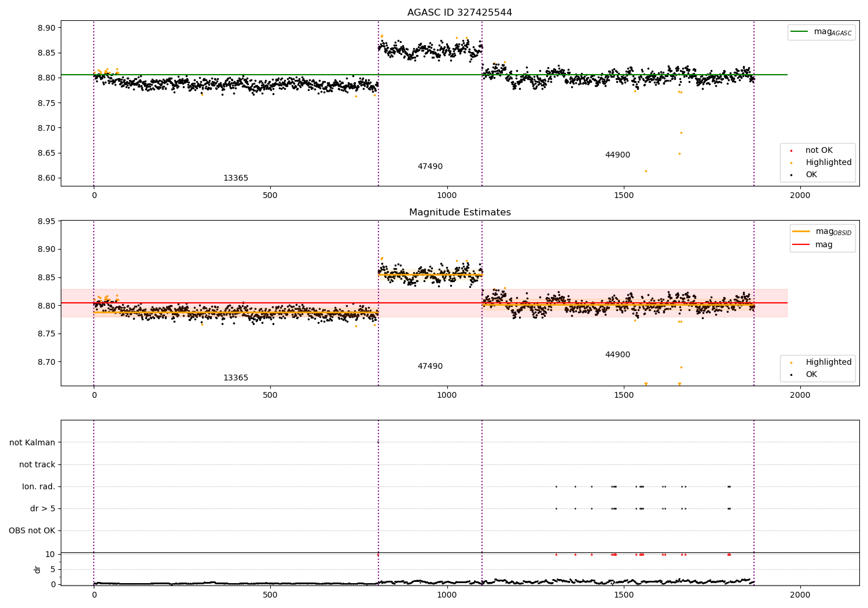
Task: Click x-tick 2000 under the bottom plot
Action: tap(800, 595)
